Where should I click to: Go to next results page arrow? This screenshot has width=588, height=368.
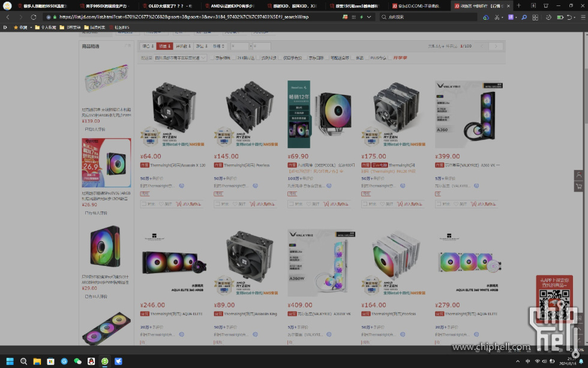[496, 46]
